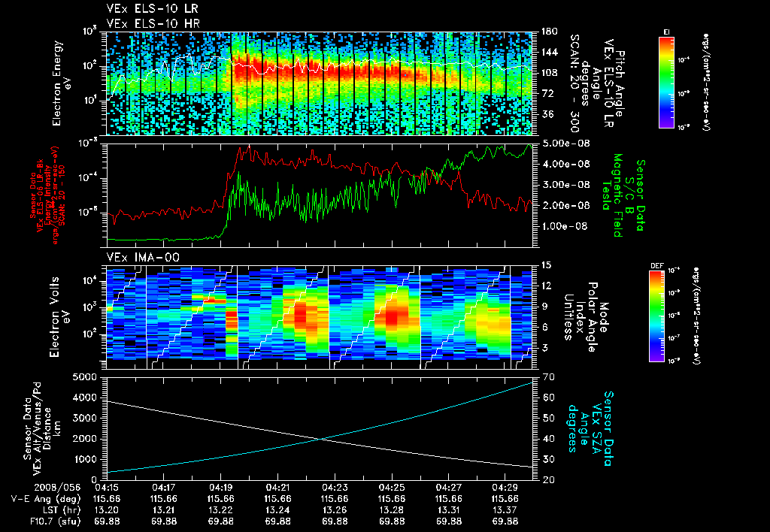Click the LST value 13.24
Image resolution: width=770 pixels, height=532 pixels.
277,510
